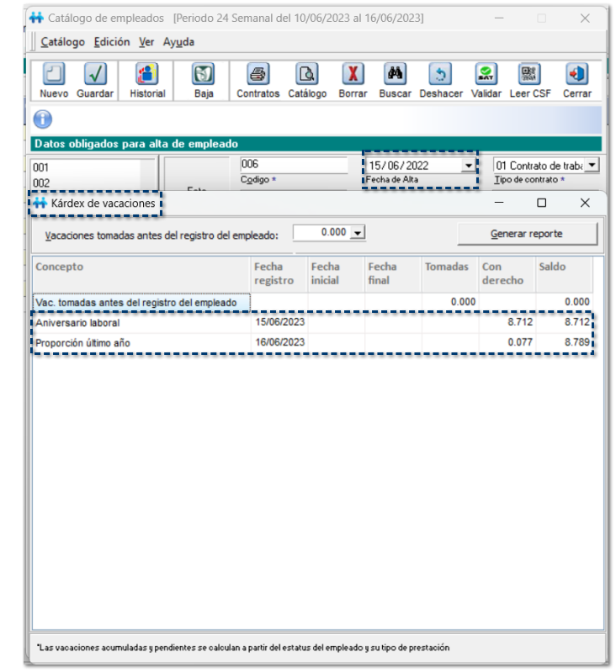Open the employee Historial icon
The width and height of the screenshot is (616, 672).
pyautogui.click(x=147, y=74)
